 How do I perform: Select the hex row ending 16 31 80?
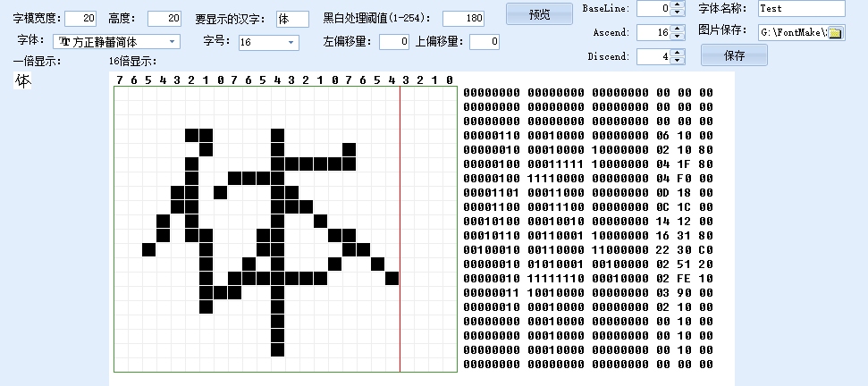pos(588,236)
